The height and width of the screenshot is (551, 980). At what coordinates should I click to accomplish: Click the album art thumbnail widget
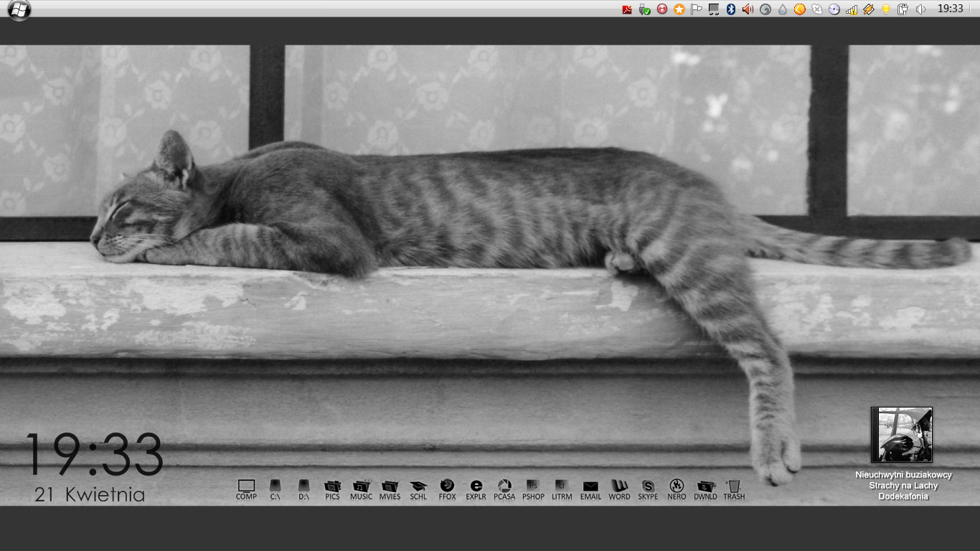tap(901, 435)
